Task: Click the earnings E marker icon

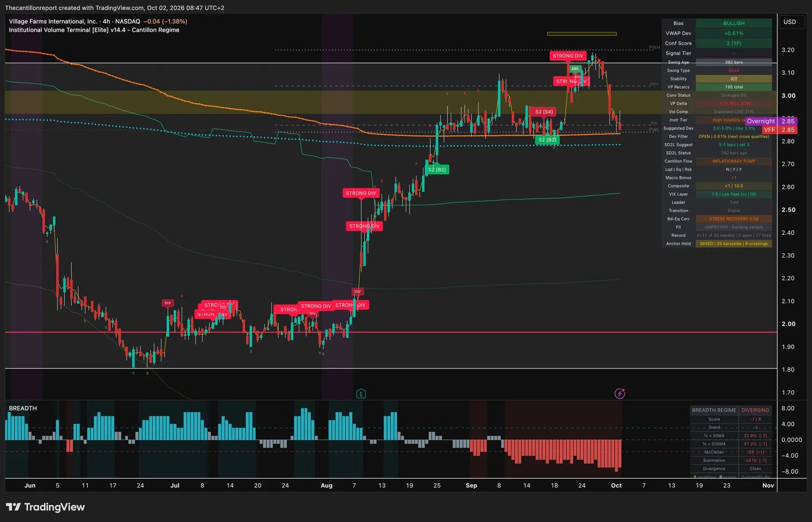Action: pyautogui.click(x=361, y=394)
